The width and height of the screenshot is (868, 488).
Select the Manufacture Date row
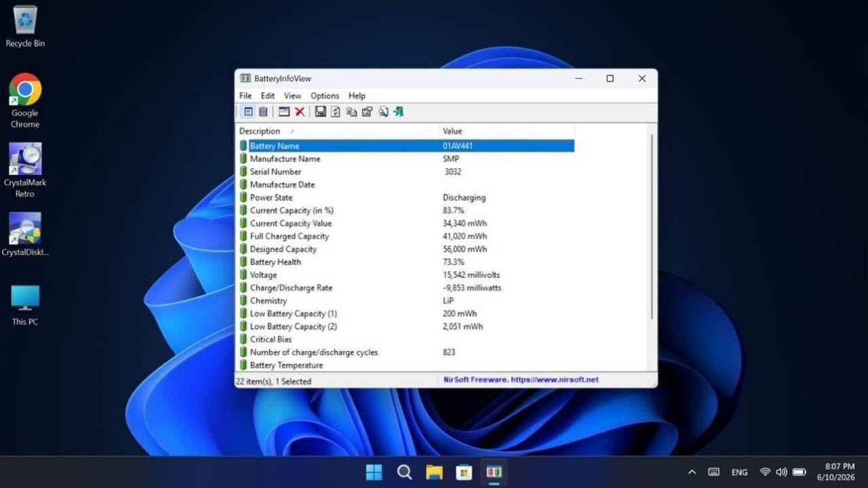coord(407,184)
